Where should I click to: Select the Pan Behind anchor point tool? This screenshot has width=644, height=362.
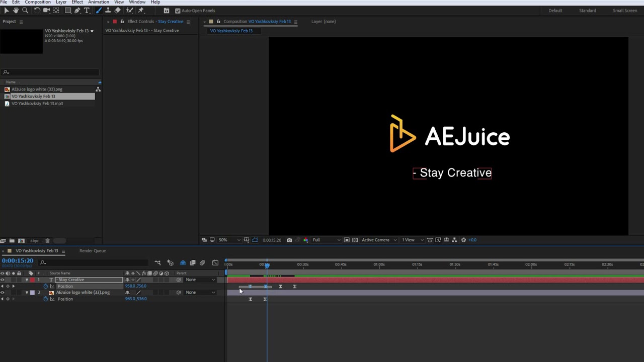pos(56,10)
